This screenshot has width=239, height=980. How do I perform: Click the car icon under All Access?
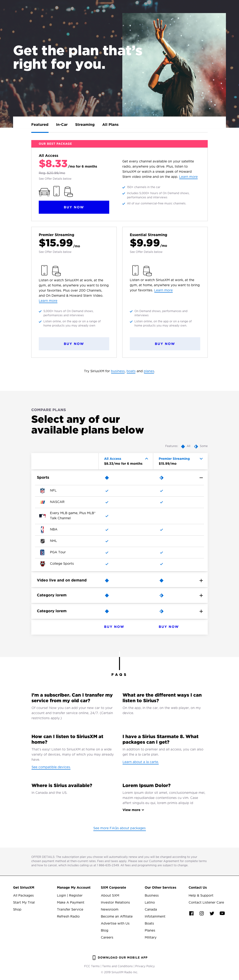(45, 192)
